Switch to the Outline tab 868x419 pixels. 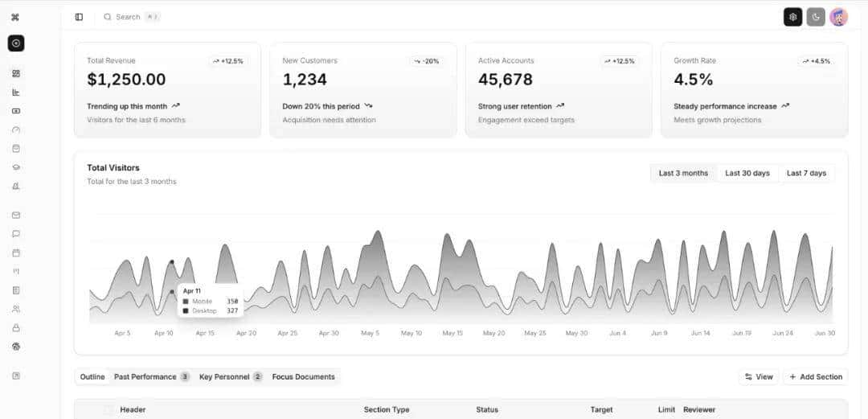[x=92, y=377]
